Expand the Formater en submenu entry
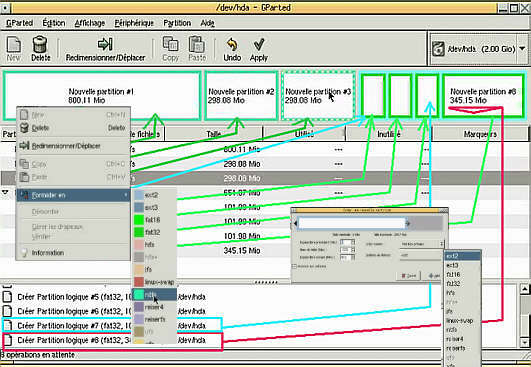531x367 pixels. (x=73, y=195)
